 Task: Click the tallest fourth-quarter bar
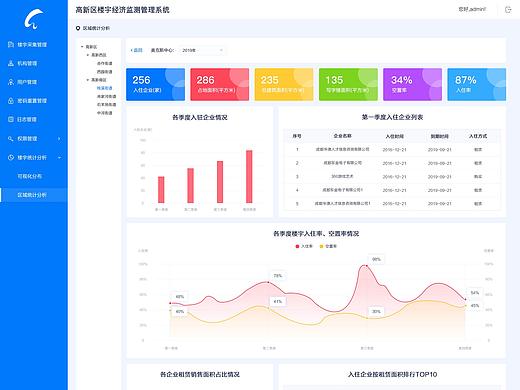pyautogui.click(x=249, y=177)
